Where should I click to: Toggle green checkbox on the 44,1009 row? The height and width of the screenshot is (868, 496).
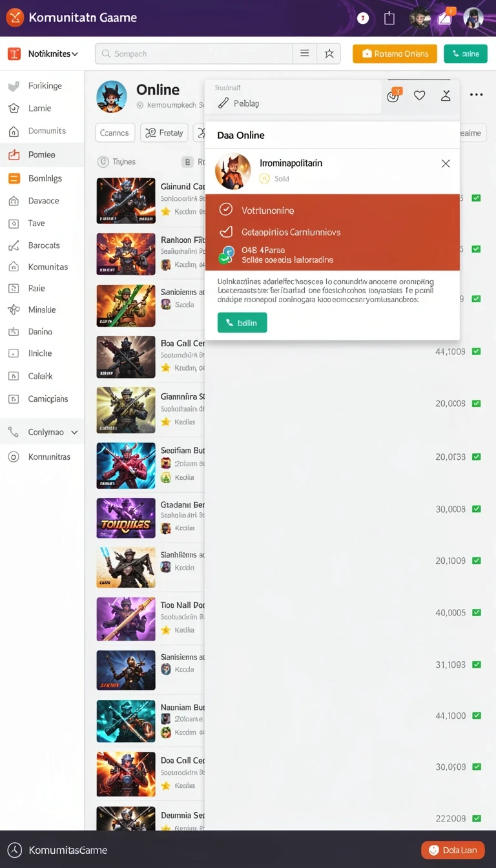pyautogui.click(x=477, y=352)
